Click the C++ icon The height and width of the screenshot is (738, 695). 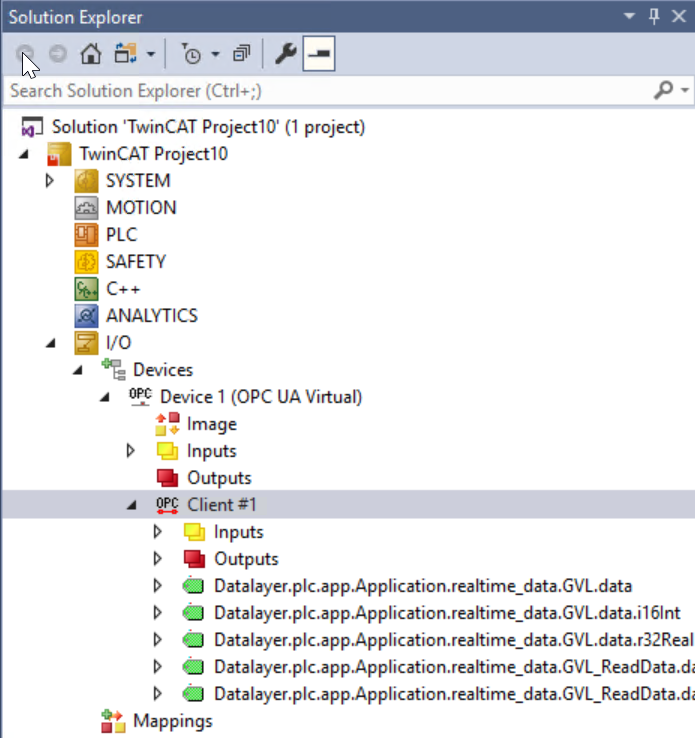point(86,289)
